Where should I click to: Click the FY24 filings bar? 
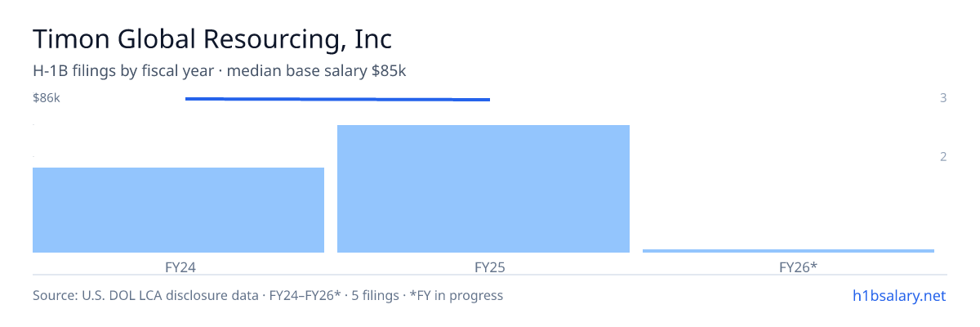pyautogui.click(x=178, y=210)
